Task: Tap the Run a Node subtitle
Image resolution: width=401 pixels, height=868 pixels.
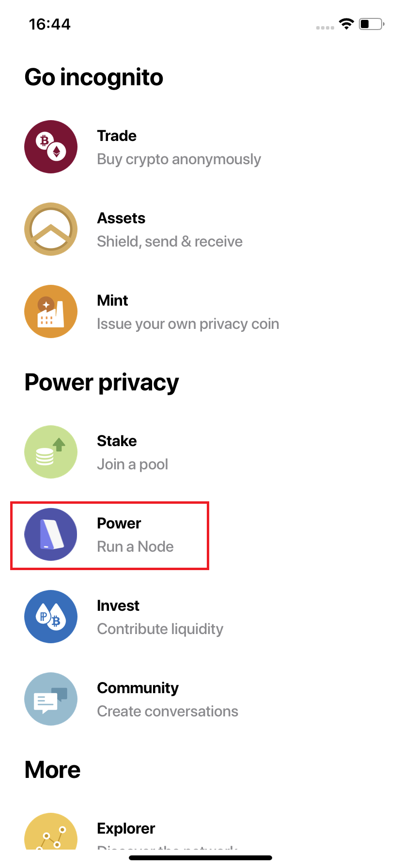Action: click(x=135, y=546)
